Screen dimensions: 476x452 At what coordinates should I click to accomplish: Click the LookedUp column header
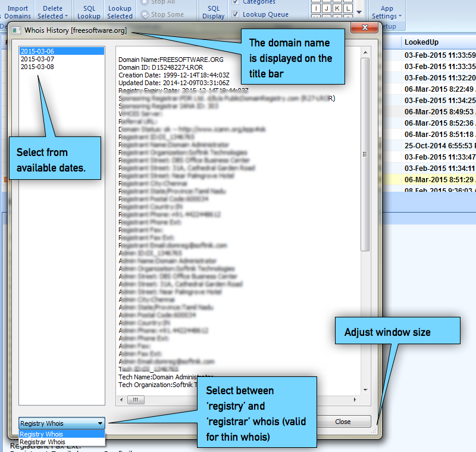(421, 42)
